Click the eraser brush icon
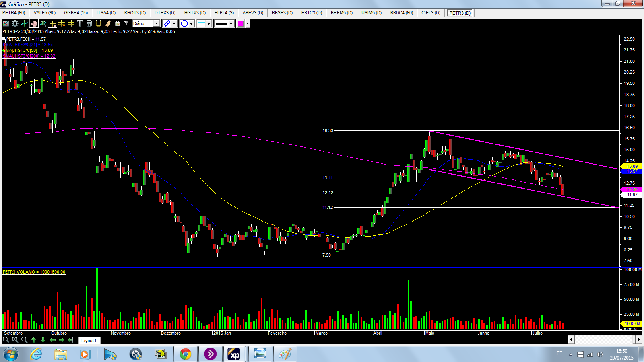 (x=108, y=23)
